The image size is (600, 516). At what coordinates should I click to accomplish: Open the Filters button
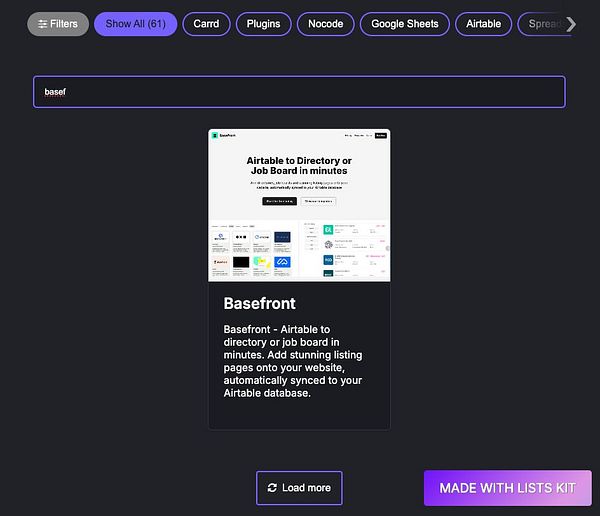[x=58, y=24]
